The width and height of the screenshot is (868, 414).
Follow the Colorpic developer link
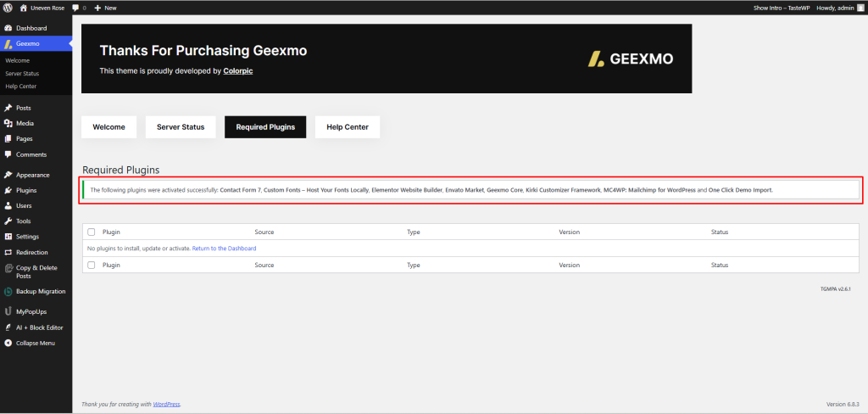click(237, 70)
